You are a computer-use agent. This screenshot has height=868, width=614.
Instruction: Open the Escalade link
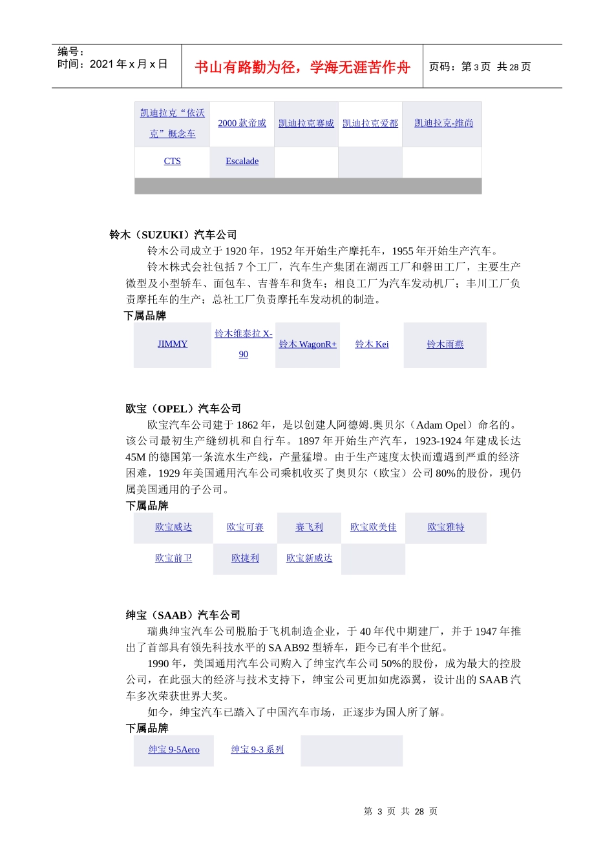[x=242, y=161]
